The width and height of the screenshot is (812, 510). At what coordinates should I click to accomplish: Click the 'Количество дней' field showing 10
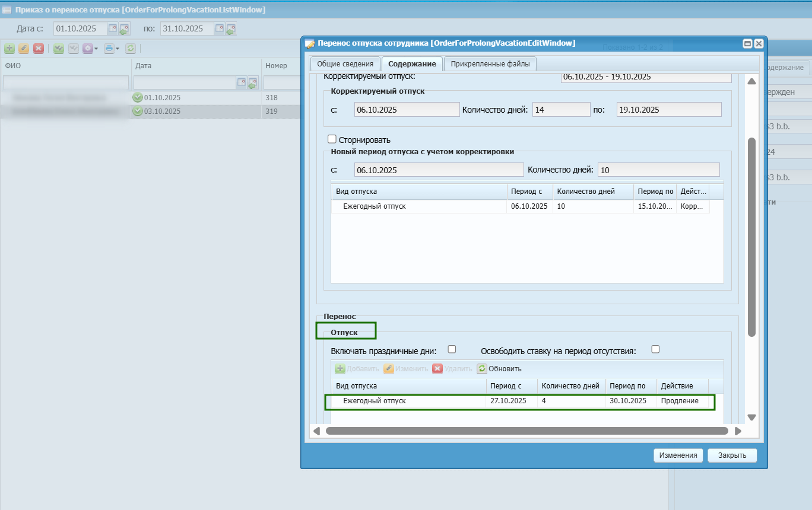658,170
